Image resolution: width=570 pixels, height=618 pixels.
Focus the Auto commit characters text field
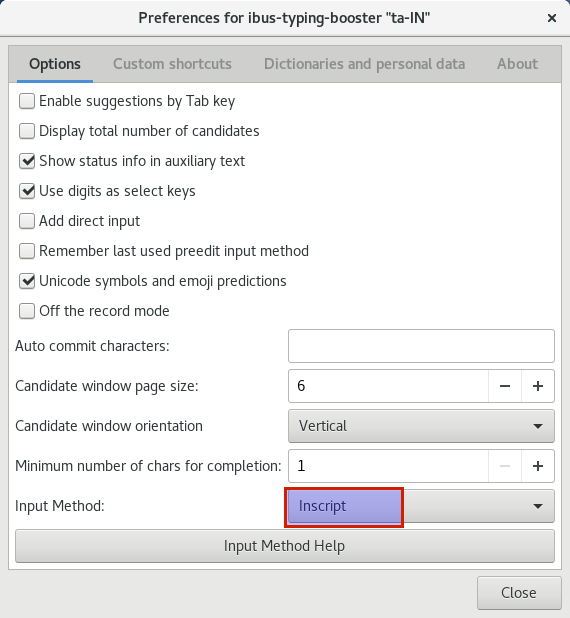pos(421,346)
